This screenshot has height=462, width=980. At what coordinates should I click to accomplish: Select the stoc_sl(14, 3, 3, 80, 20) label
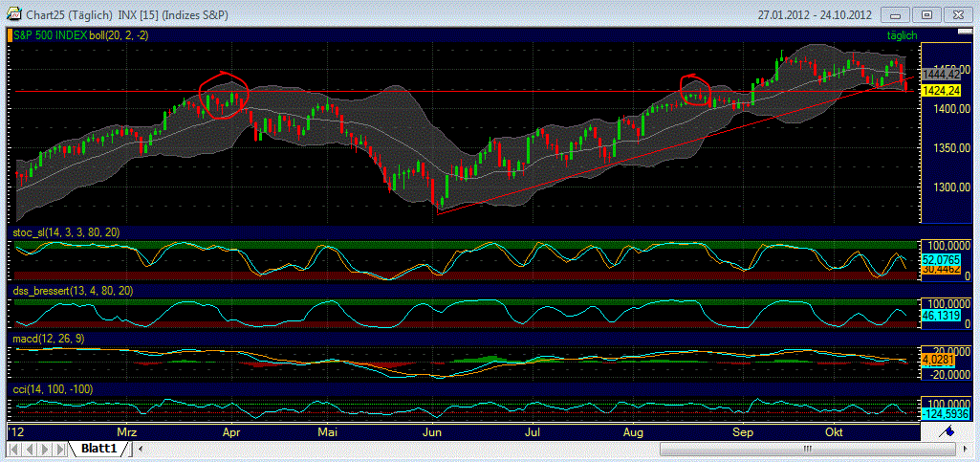pyautogui.click(x=68, y=232)
